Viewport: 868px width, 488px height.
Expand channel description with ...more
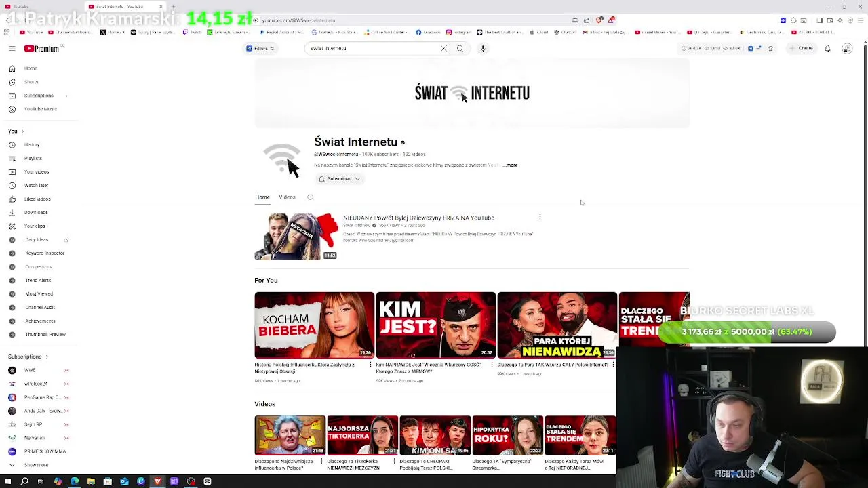coord(511,165)
